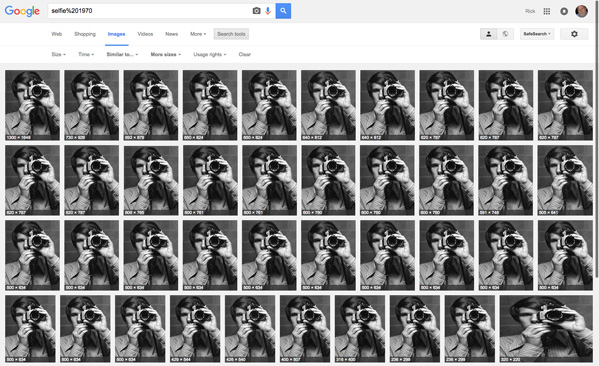Show personal results with person icon
This screenshot has height=366, width=599.
point(489,34)
